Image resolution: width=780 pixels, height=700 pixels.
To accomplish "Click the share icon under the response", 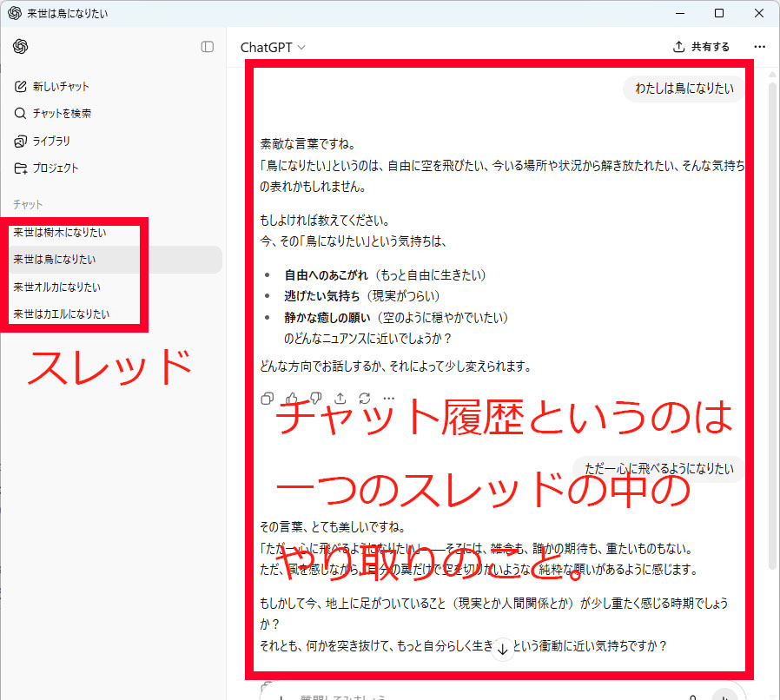I will 340,398.
